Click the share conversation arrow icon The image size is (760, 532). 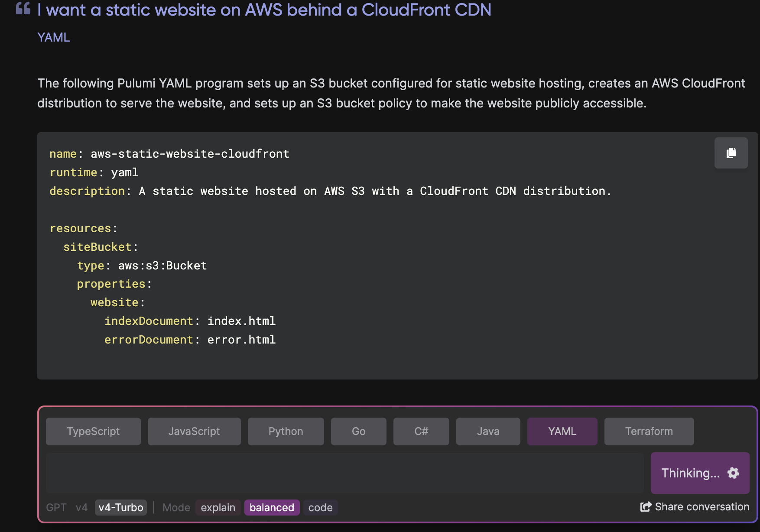tap(646, 507)
